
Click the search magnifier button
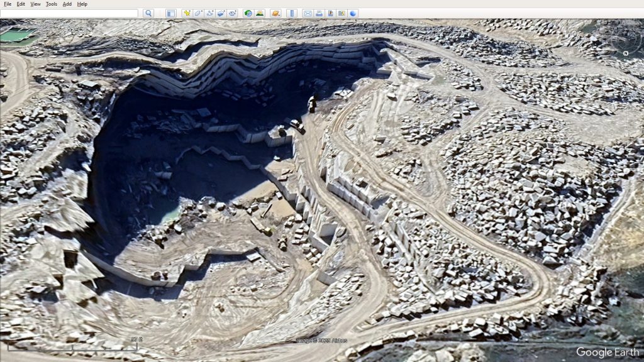click(x=148, y=13)
